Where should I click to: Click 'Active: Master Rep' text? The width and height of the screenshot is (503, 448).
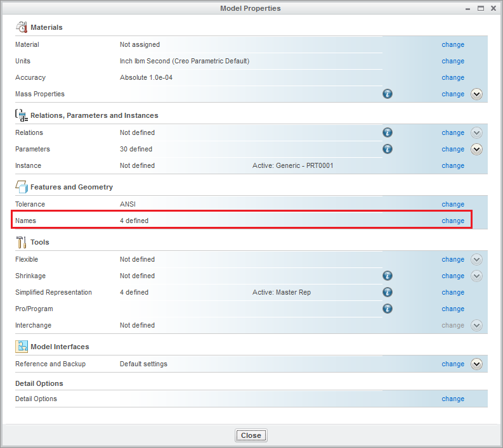coord(282,292)
